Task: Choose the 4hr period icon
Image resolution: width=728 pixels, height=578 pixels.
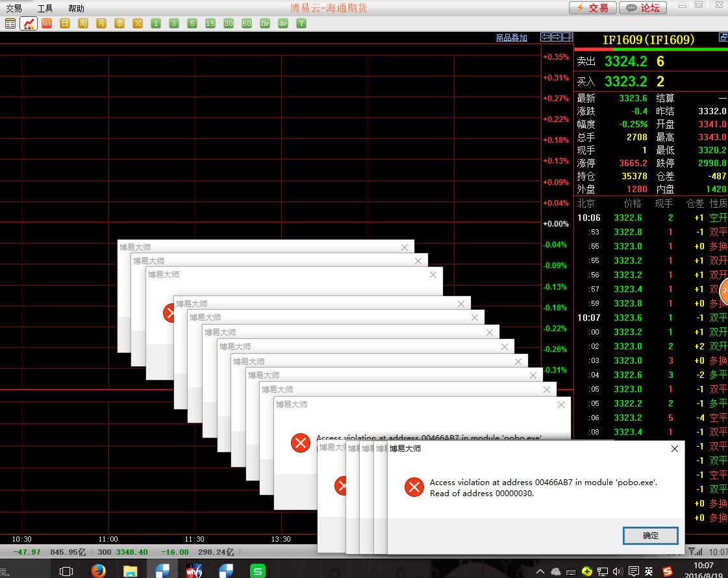Action: (x=283, y=23)
